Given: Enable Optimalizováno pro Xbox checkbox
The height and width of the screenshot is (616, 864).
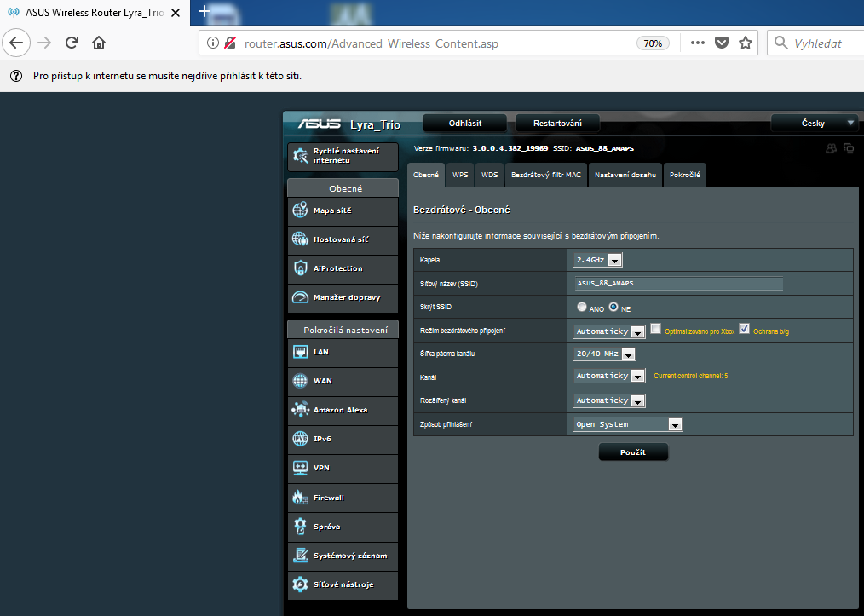Looking at the screenshot, I should click(655, 329).
